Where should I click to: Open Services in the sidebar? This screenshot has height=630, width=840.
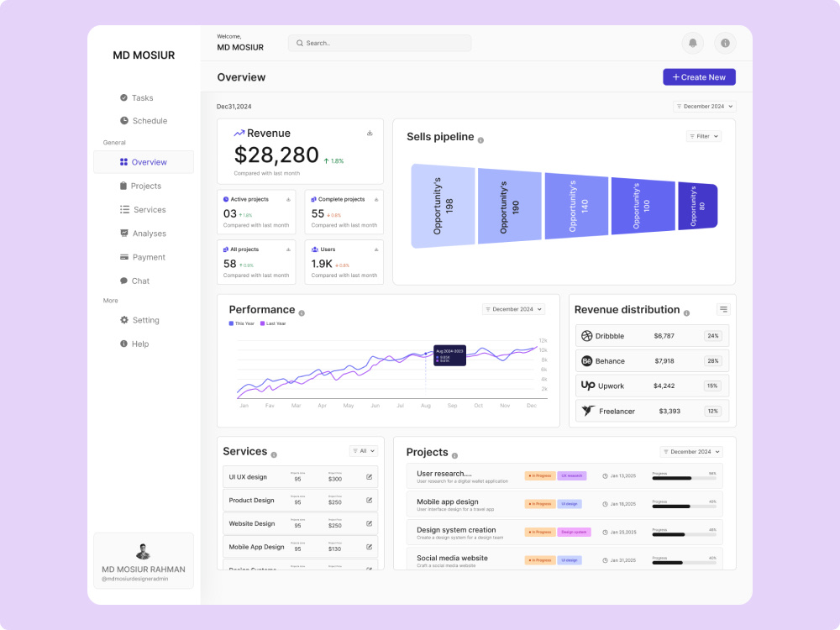pyautogui.click(x=143, y=209)
